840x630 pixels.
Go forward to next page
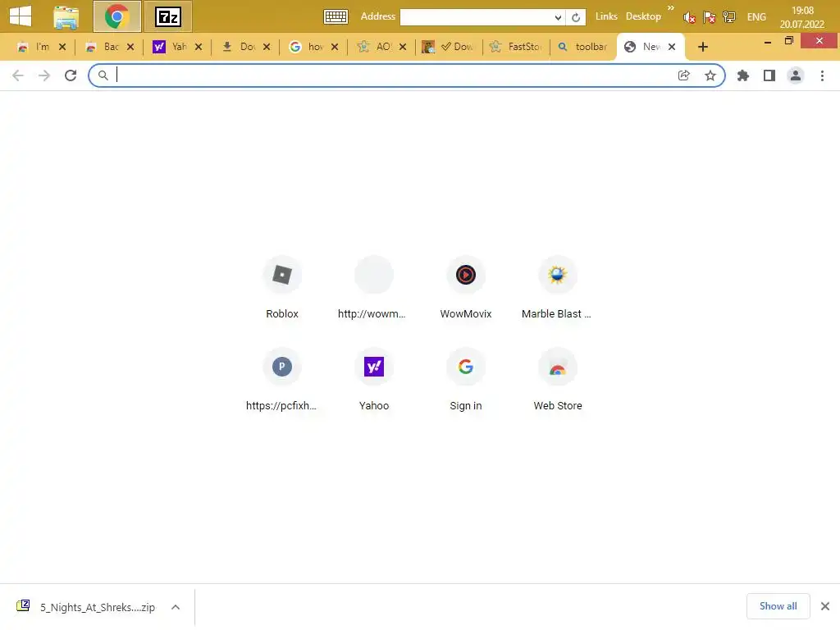point(44,75)
